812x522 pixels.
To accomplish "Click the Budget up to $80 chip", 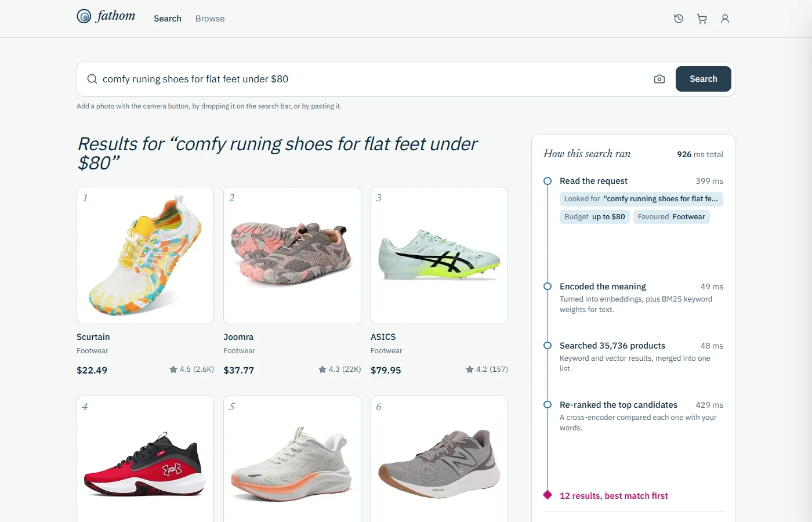I will coord(594,217).
